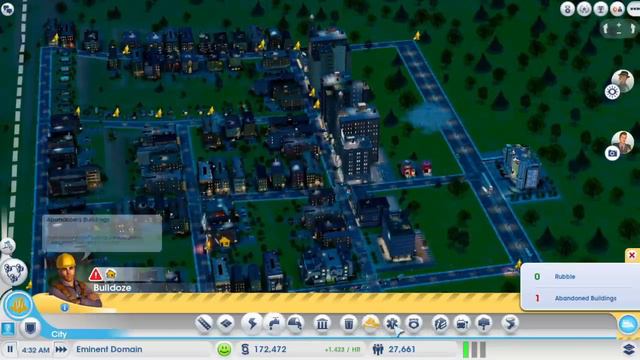Open the laurel achievements icon
640x360 pixels.
tap(584, 9)
